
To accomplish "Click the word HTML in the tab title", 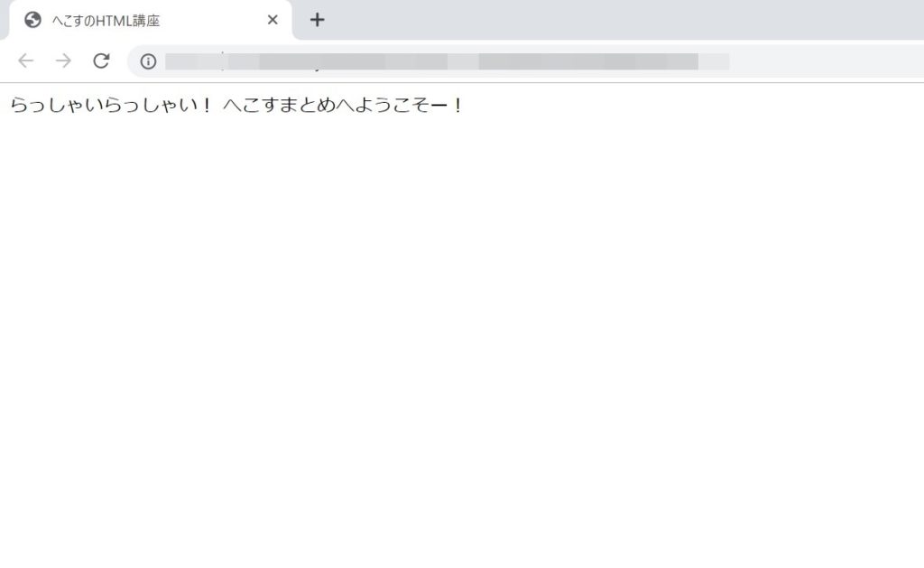I will pyautogui.click(x=115, y=21).
